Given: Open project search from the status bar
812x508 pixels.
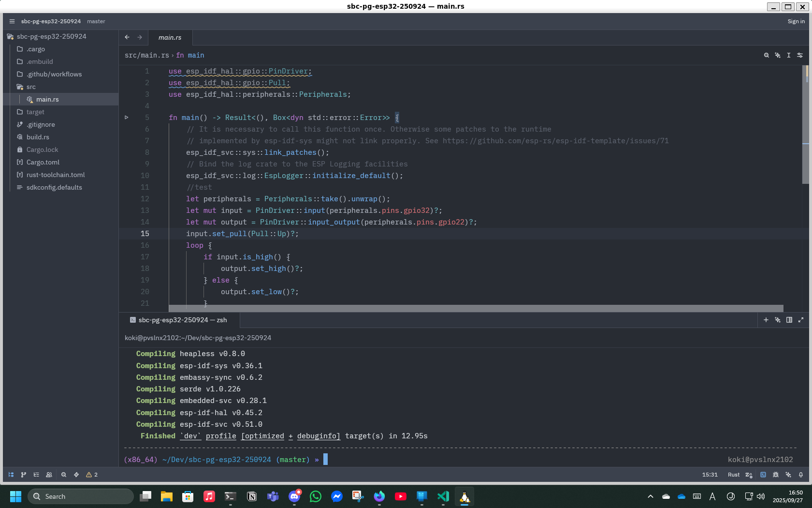Looking at the screenshot, I should click(64, 475).
